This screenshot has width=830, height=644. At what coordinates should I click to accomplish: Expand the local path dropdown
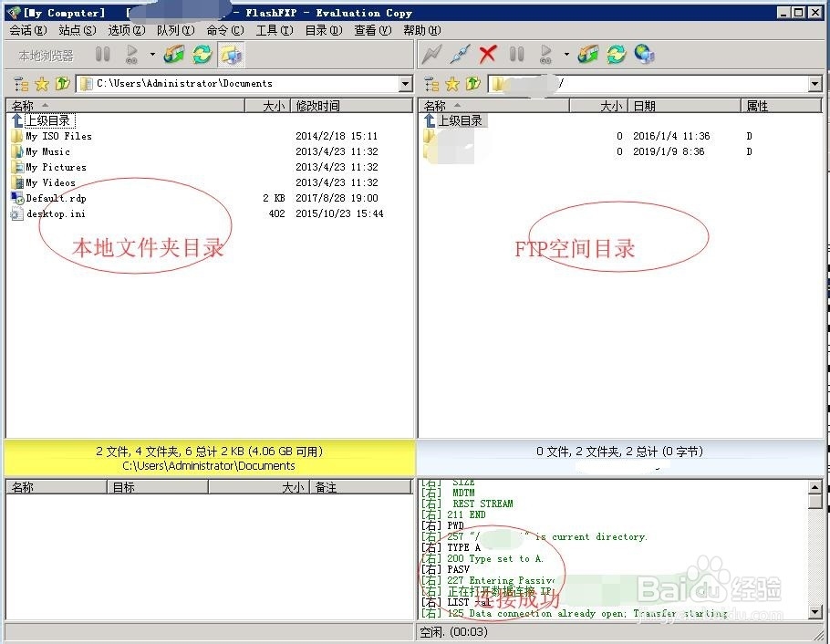point(406,84)
